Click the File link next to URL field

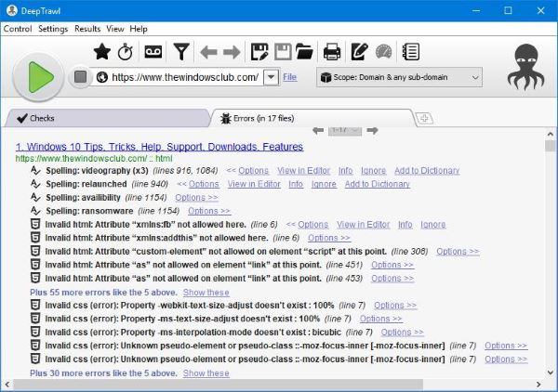pyautogui.click(x=289, y=77)
